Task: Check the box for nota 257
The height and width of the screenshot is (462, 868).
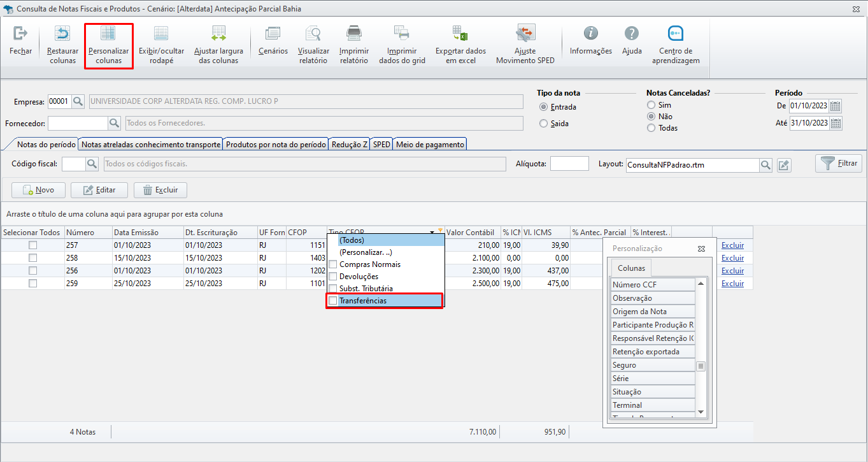Action: tap(32, 245)
